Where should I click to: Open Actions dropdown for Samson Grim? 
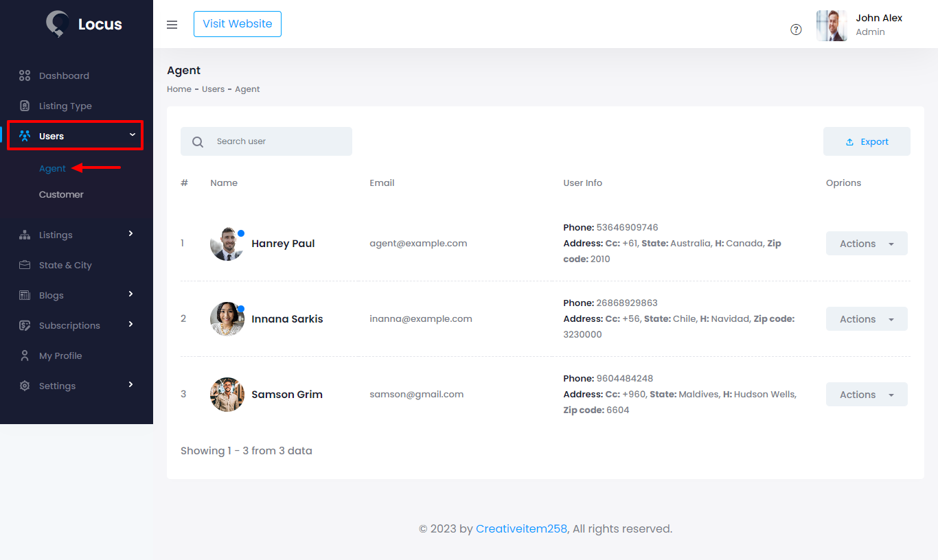(x=867, y=394)
